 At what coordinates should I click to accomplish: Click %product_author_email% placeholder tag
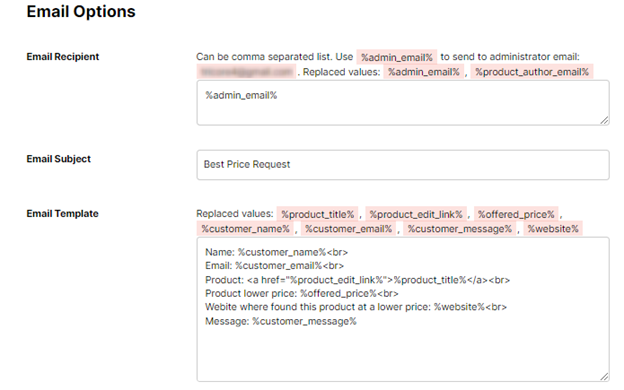(x=532, y=72)
